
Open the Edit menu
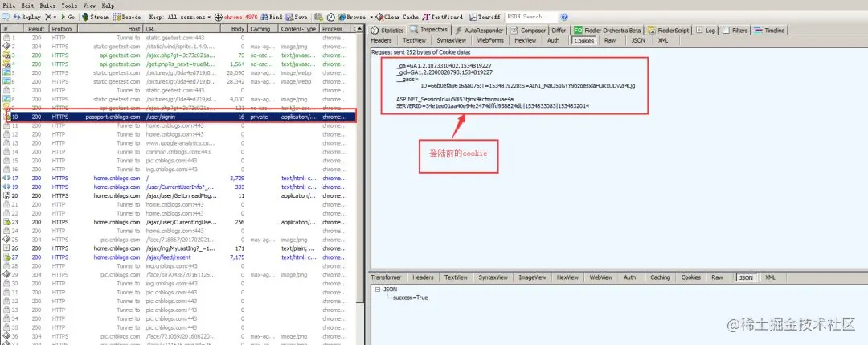tap(27, 5)
